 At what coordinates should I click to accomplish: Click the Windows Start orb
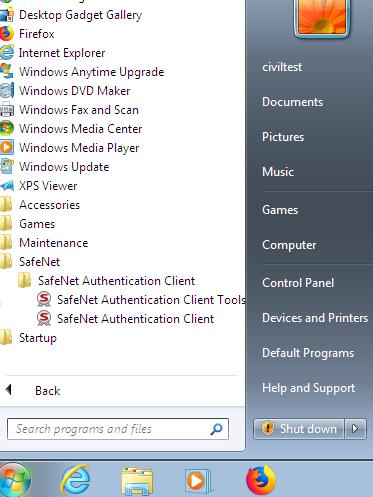13,480
